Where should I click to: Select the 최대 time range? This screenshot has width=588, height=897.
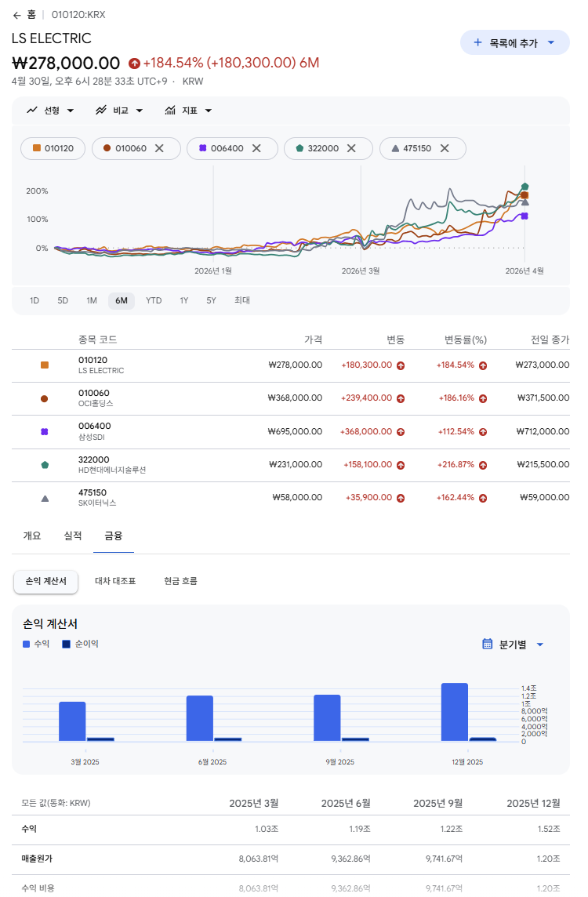pyautogui.click(x=242, y=300)
